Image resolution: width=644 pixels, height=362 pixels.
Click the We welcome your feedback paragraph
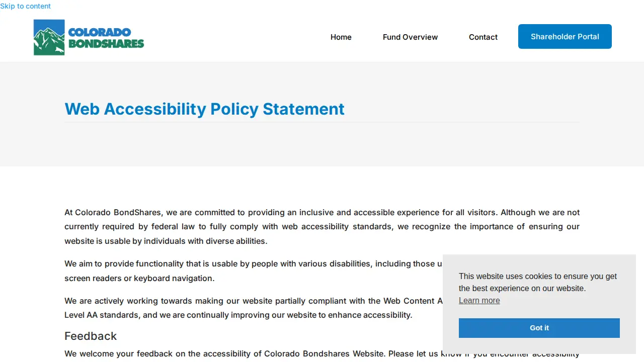click(x=322, y=354)
